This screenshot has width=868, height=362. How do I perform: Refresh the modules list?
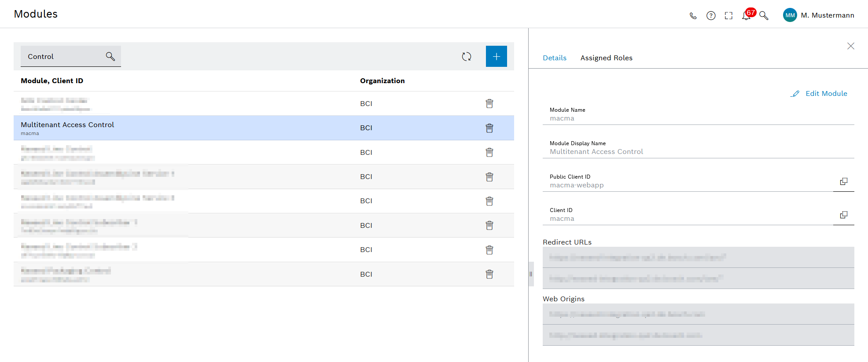467,56
